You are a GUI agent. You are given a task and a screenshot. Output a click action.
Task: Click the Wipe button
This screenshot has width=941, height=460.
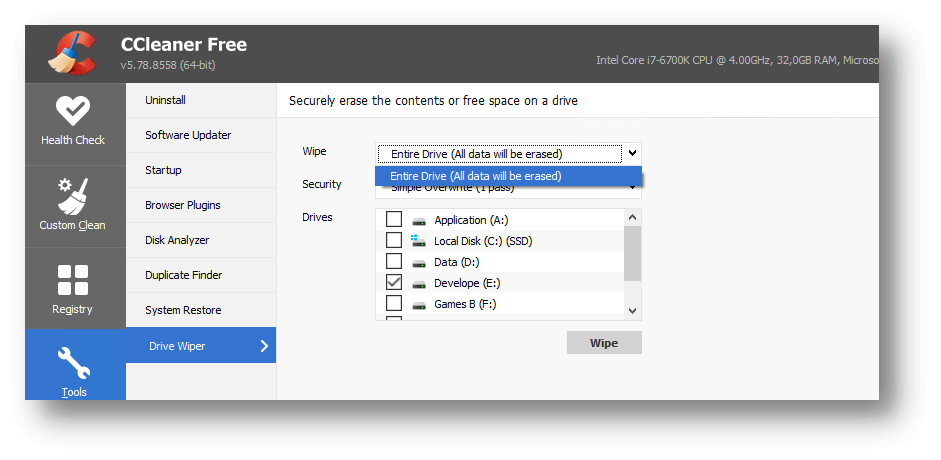[604, 343]
